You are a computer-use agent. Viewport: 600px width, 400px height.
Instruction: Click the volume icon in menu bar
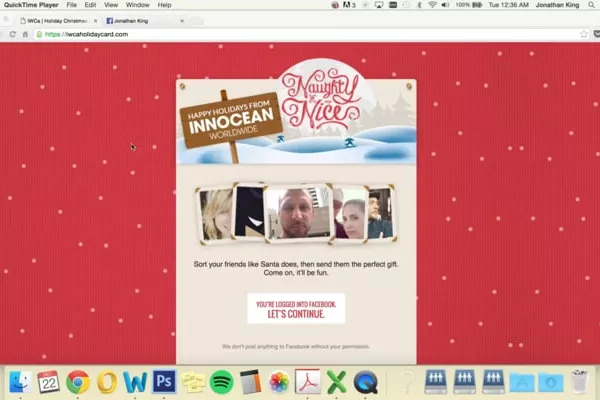tap(445, 5)
